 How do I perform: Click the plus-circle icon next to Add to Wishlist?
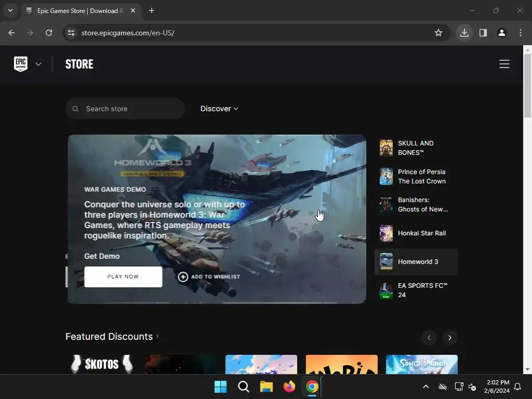(183, 277)
